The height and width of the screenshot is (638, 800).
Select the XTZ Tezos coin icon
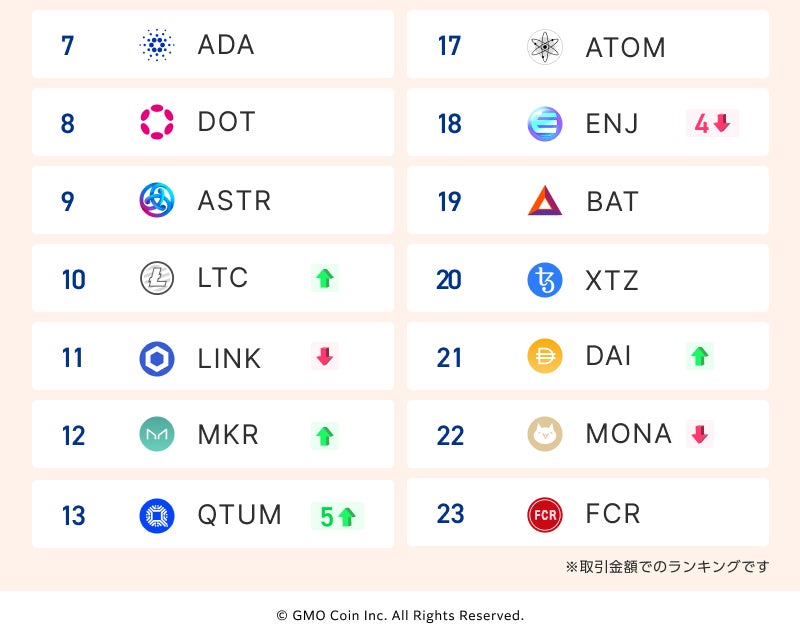click(x=545, y=279)
